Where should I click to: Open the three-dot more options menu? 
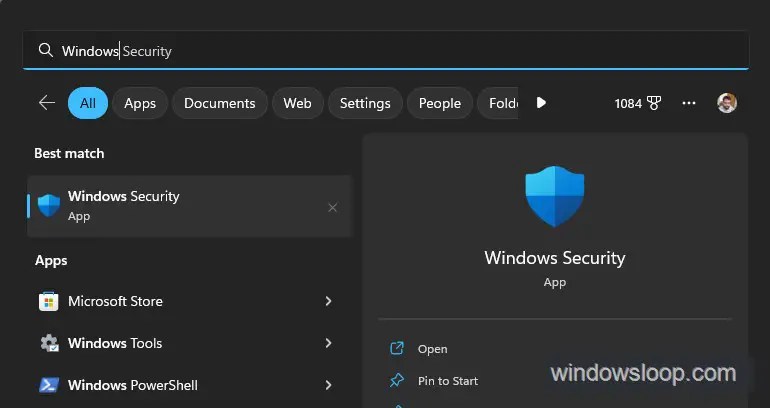coord(688,103)
